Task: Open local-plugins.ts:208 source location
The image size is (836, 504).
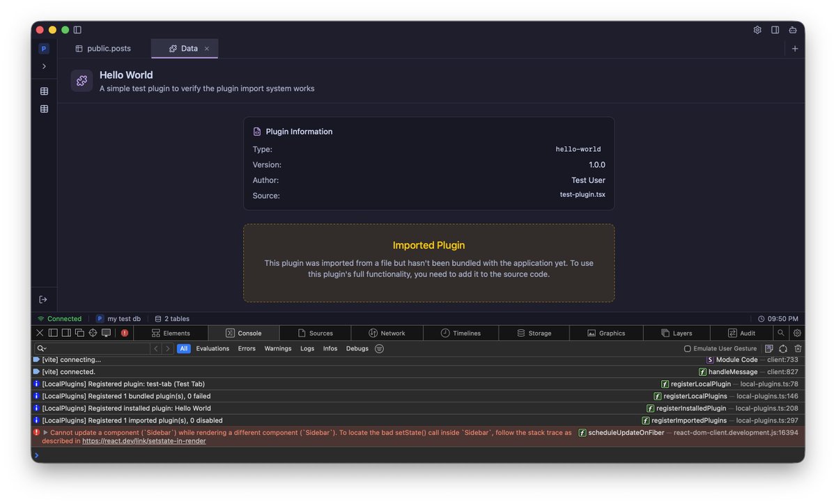Action: pyautogui.click(x=767, y=408)
